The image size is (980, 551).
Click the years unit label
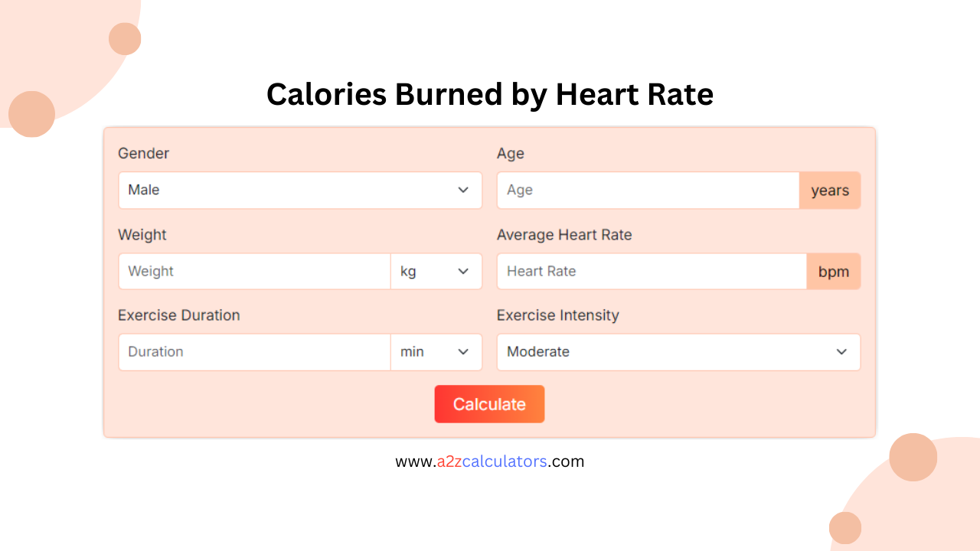tap(830, 190)
